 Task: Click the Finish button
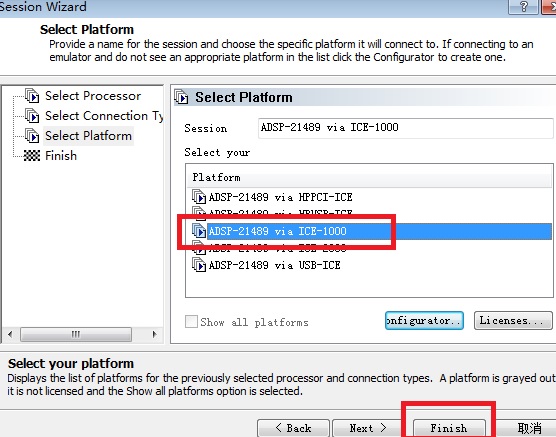(449, 428)
